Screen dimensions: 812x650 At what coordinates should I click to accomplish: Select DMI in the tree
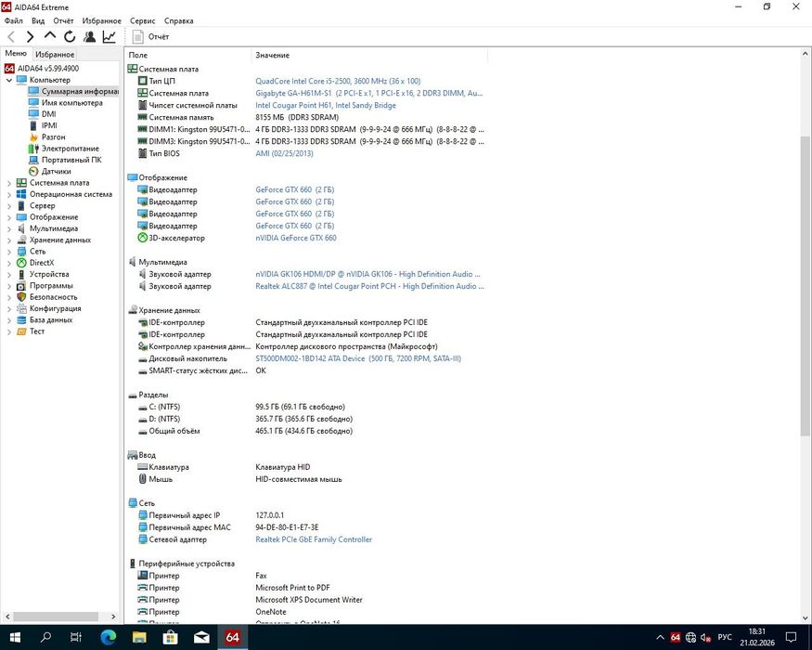click(x=48, y=114)
